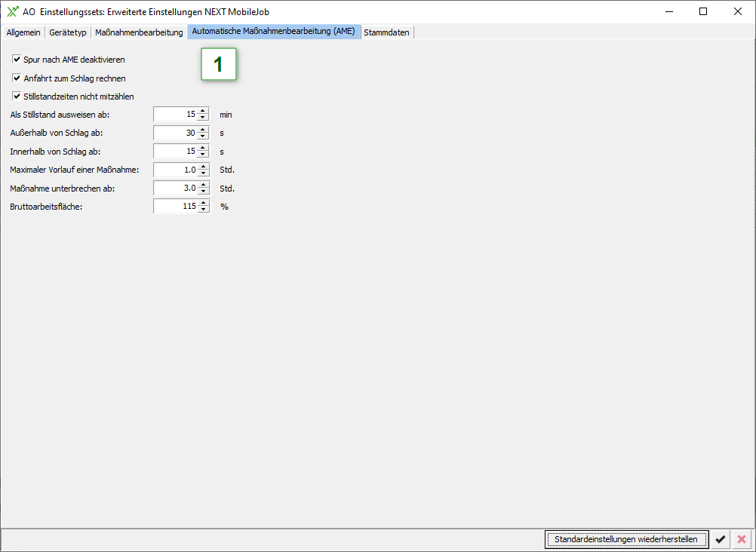Increase Maßnahme unterbrechen ab hours
The image size is (756, 552).
pos(203,184)
